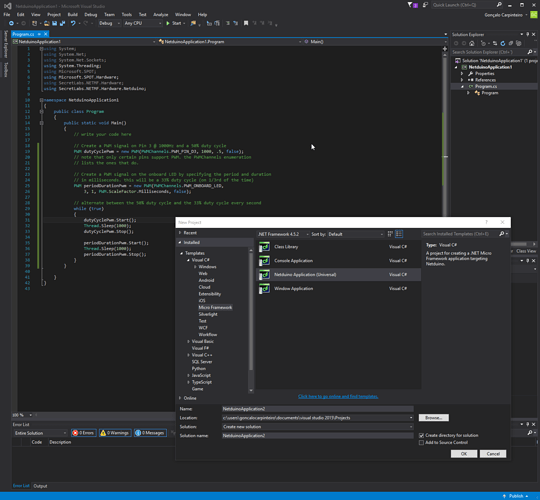This screenshot has width=540, height=500.
Task: Expand the Online section in New Project dialog
Action: click(x=180, y=398)
